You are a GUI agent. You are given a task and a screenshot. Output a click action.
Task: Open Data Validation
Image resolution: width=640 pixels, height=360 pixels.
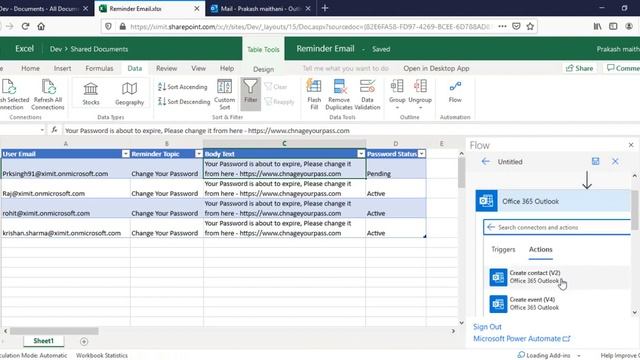367,94
